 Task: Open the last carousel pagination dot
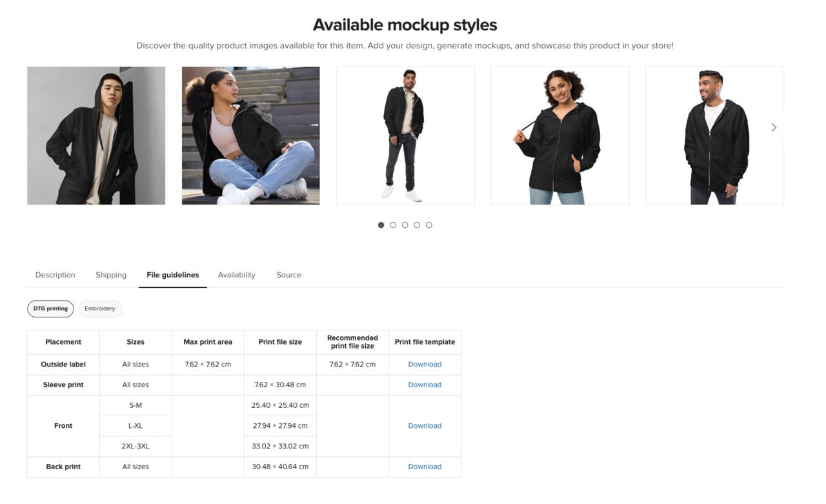coord(429,225)
